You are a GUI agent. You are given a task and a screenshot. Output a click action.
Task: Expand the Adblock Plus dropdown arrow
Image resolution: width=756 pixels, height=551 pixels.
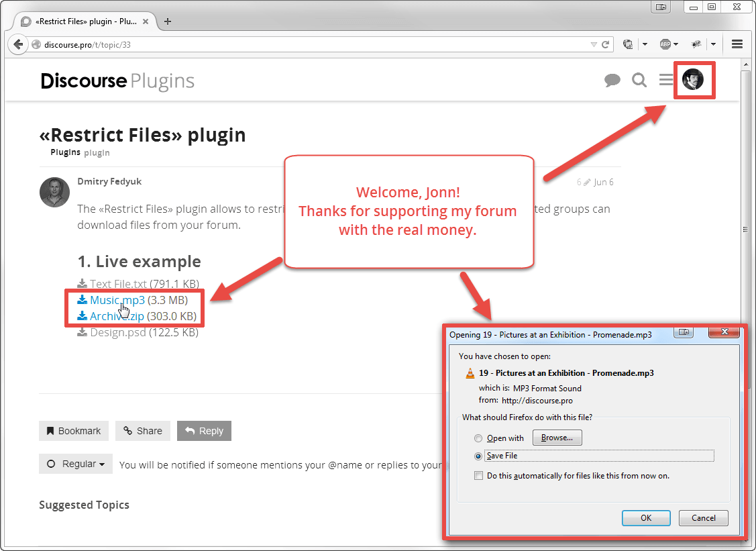click(x=676, y=44)
